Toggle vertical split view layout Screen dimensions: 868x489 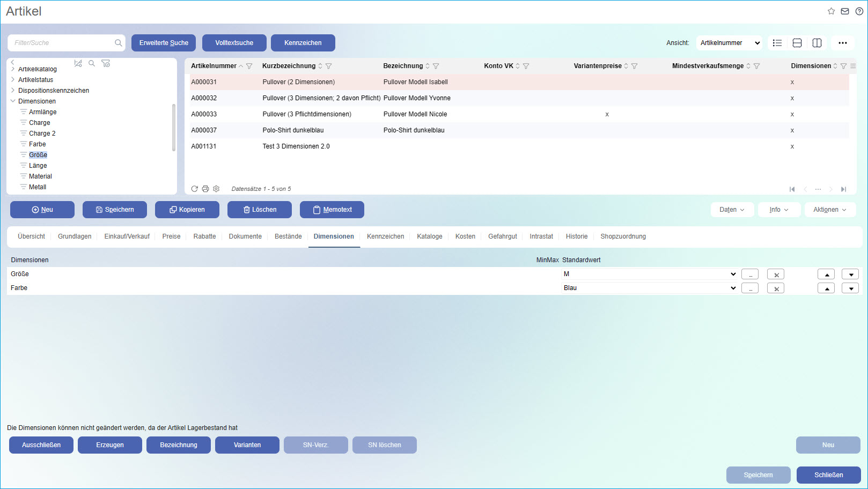[x=817, y=43]
